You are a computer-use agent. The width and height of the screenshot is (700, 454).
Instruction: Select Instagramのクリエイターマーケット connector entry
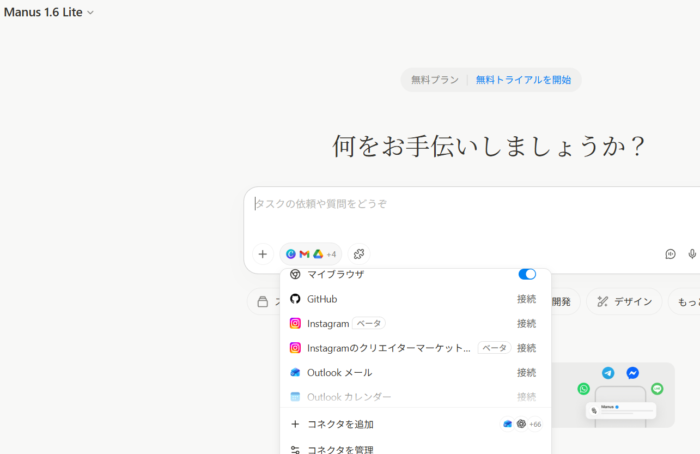(388, 348)
